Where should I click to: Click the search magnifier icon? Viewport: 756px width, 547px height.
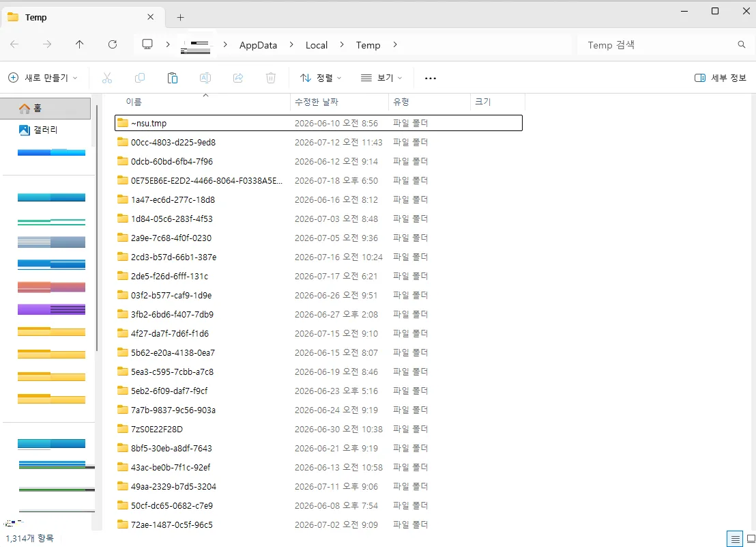[742, 44]
